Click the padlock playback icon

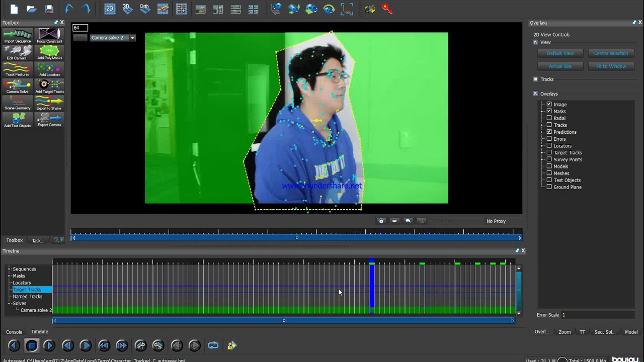pos(231,345)
